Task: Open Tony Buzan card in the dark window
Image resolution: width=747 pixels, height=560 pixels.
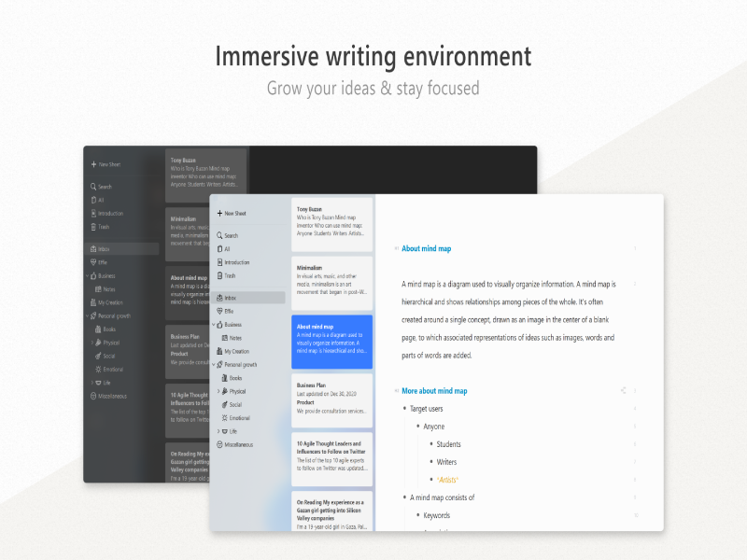Action: click(x=205, y=175)
